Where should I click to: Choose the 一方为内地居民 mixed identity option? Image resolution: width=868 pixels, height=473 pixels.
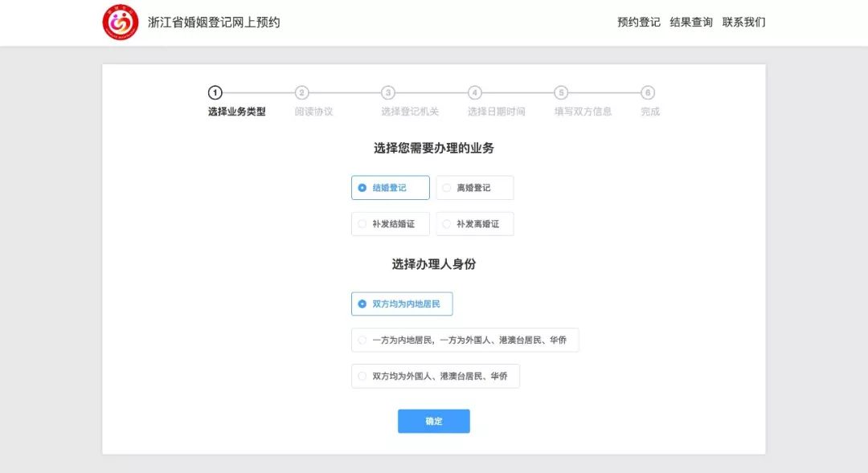tap(465, 340)
